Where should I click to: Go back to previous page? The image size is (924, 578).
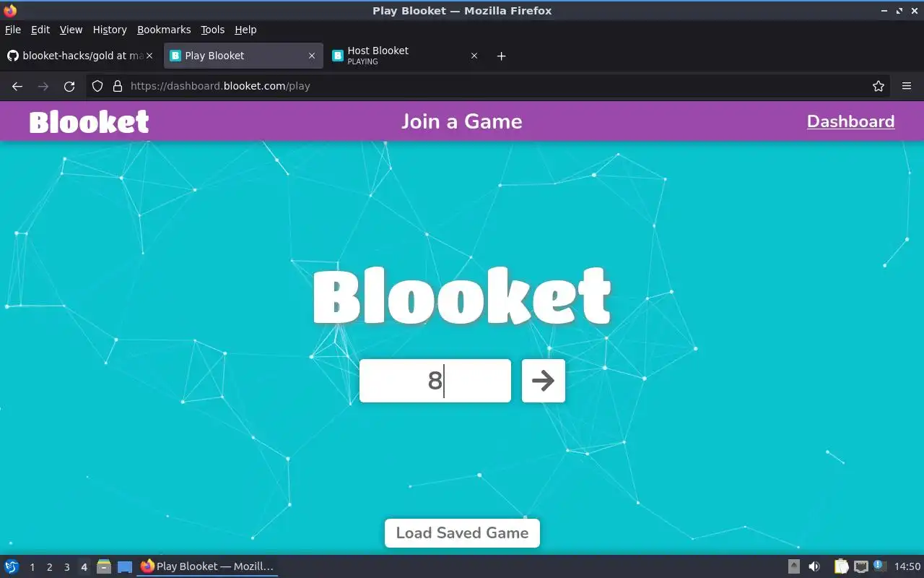[17, 86]
